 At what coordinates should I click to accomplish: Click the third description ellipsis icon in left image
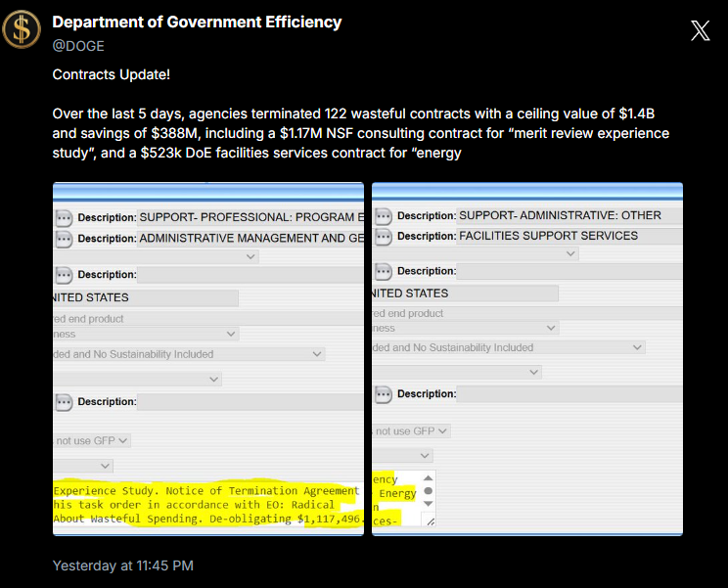tap(65, 275)
